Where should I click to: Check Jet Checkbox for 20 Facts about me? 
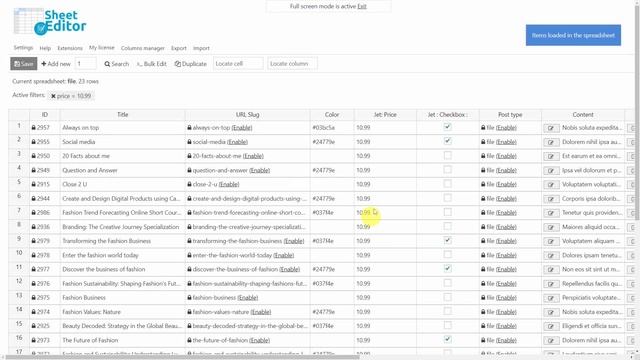point(447,156)
